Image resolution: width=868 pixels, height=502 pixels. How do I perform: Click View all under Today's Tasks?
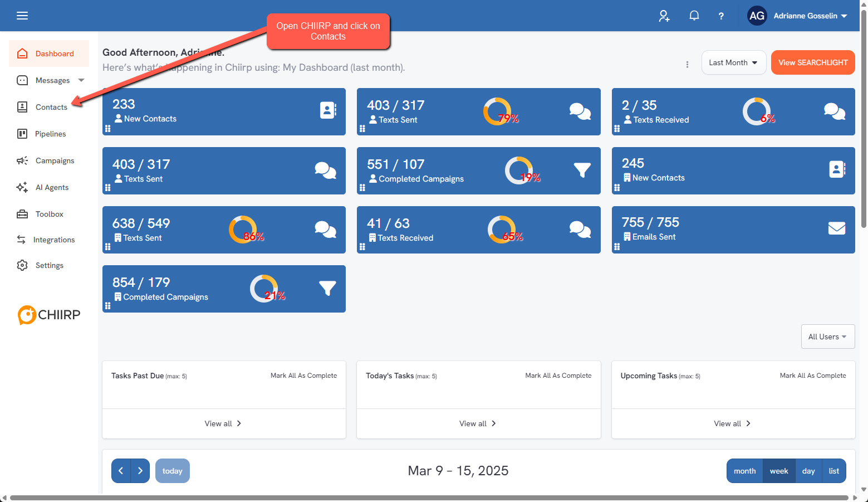pyautogui.click(x=478, y=423)
